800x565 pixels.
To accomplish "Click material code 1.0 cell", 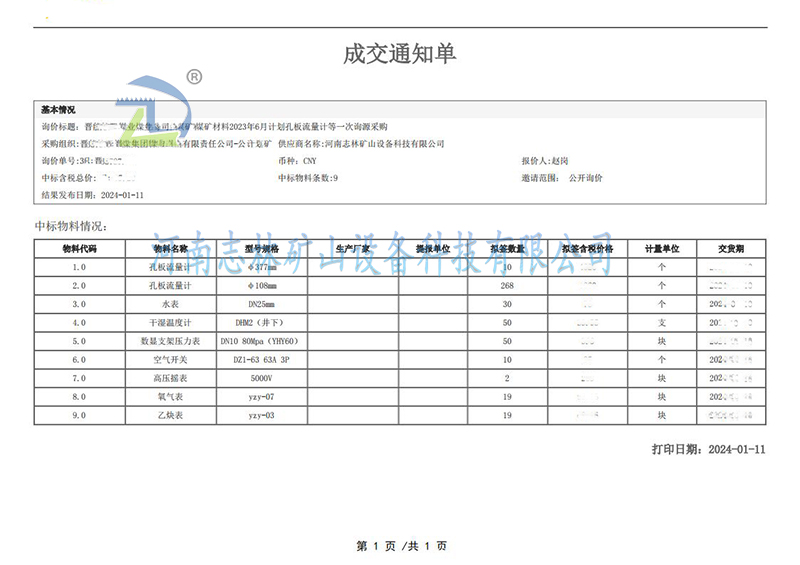I will pyautogui.click(x=79, y=267).
